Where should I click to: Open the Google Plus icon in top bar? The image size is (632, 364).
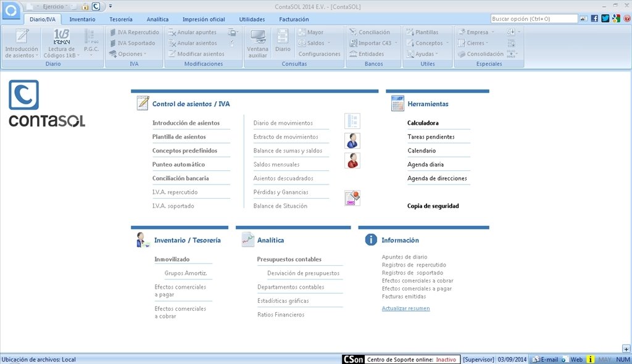tap(616, 19)
